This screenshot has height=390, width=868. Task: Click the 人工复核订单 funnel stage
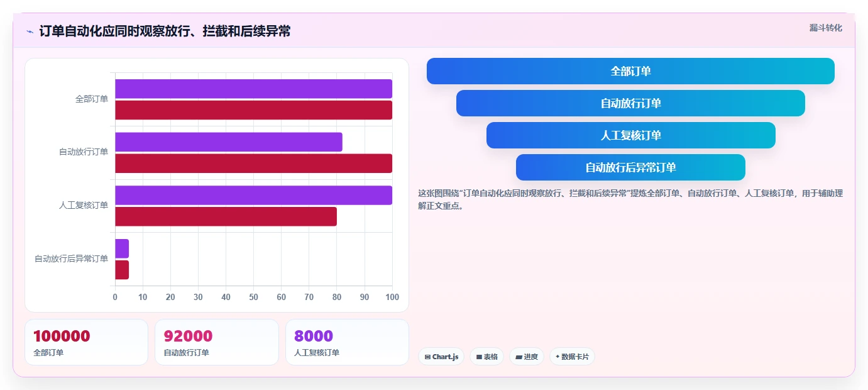point(630,135)
